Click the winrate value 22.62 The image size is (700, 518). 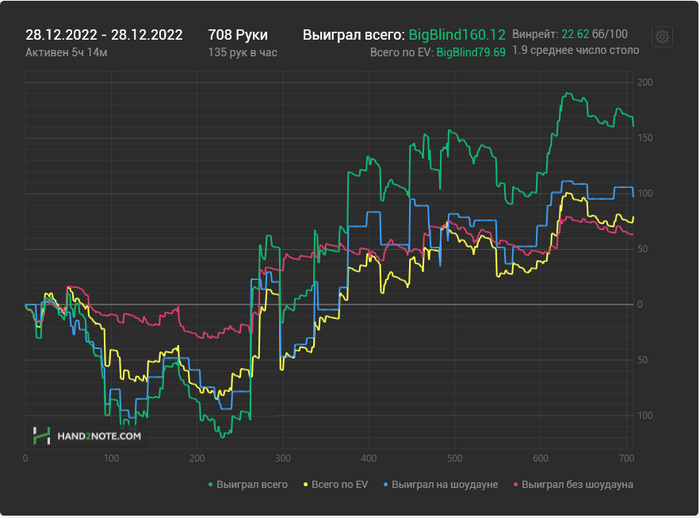coord(575,34)
